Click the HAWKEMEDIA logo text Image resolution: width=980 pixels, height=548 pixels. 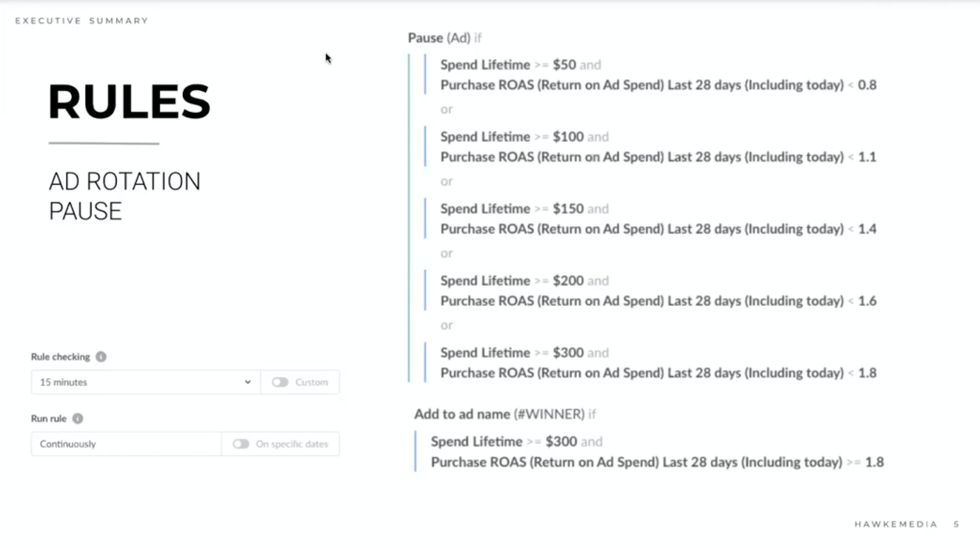(893, 524)
